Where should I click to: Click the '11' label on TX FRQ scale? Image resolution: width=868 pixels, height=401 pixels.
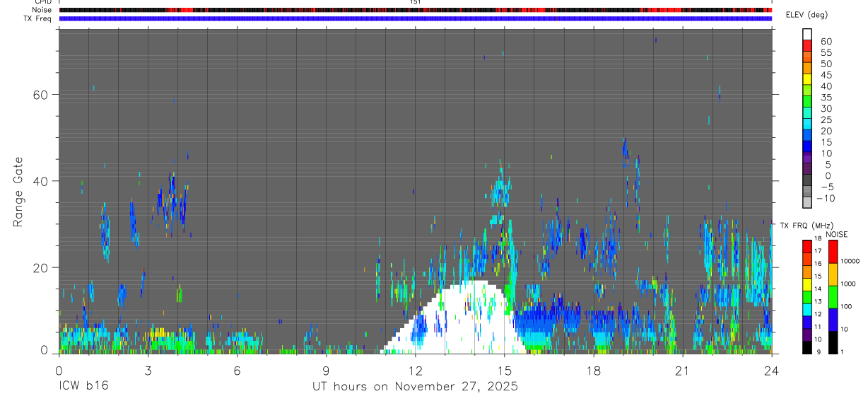tap(818, 327)
